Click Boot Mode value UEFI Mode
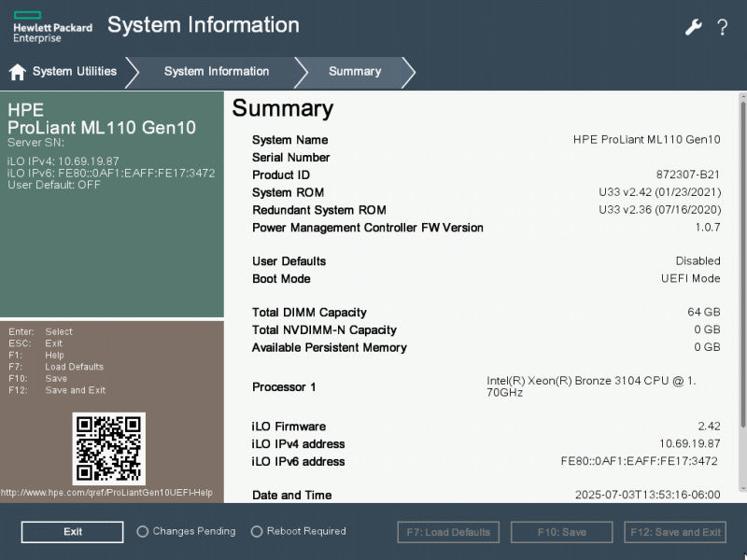 point(690,278)
